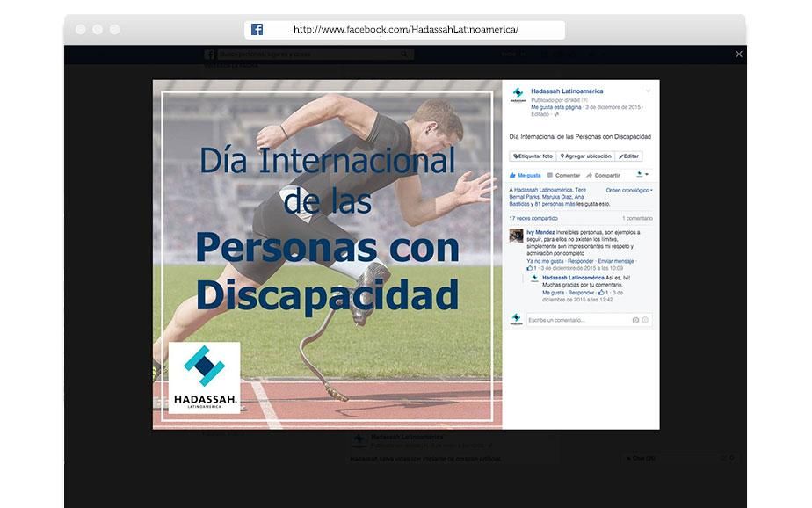Viewport: 812px width, 508px height.
Task: Click 'Me gusta' on the Hadassah reply
Action: click(553, 293)
